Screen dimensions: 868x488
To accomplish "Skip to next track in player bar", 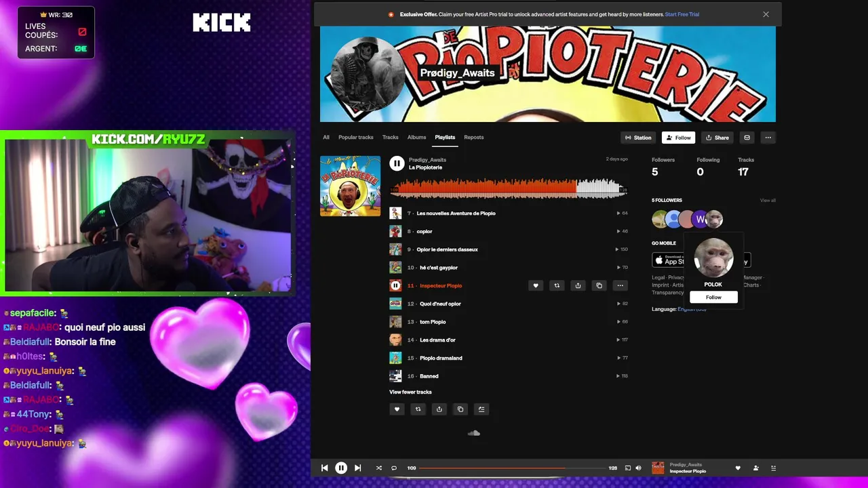I will [x=357, y=468].
